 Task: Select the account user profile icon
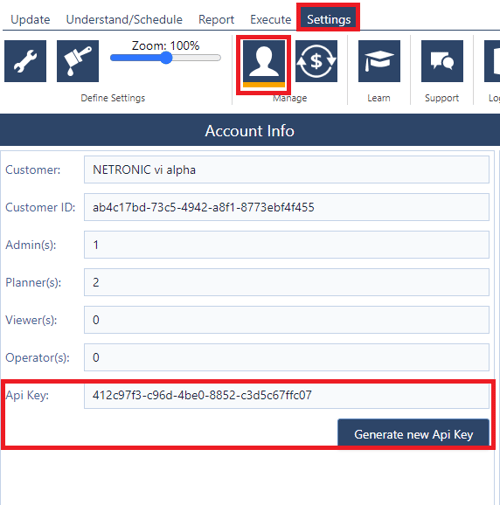click(264, 63)
